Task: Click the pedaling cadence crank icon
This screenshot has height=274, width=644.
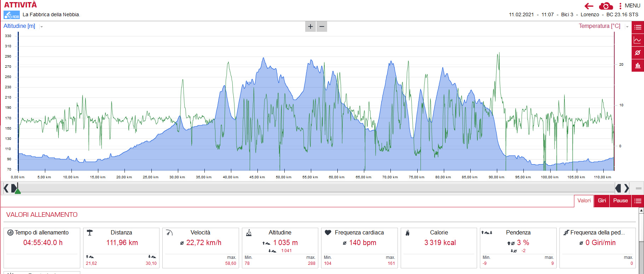Action: coord(566,232)
